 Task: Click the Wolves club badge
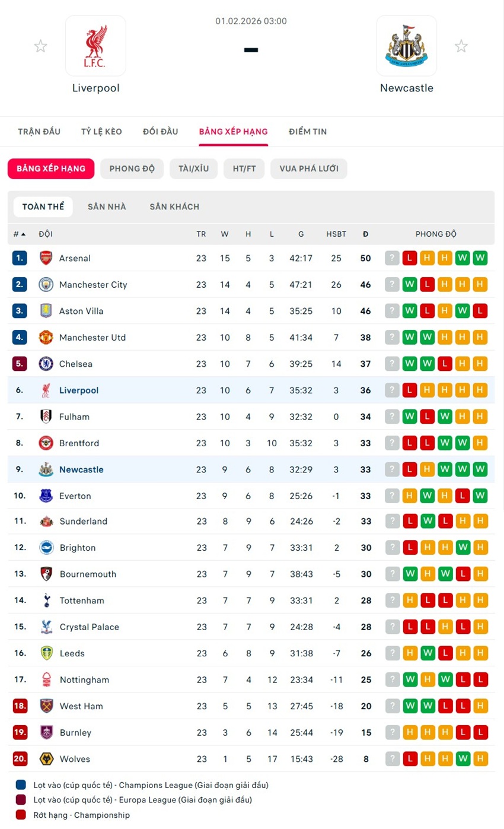[46, 758]
